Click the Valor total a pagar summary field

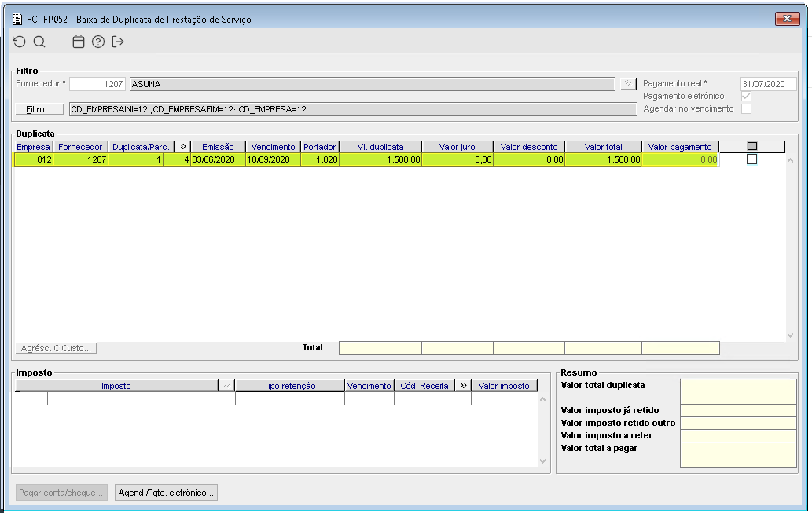point(738,455)
